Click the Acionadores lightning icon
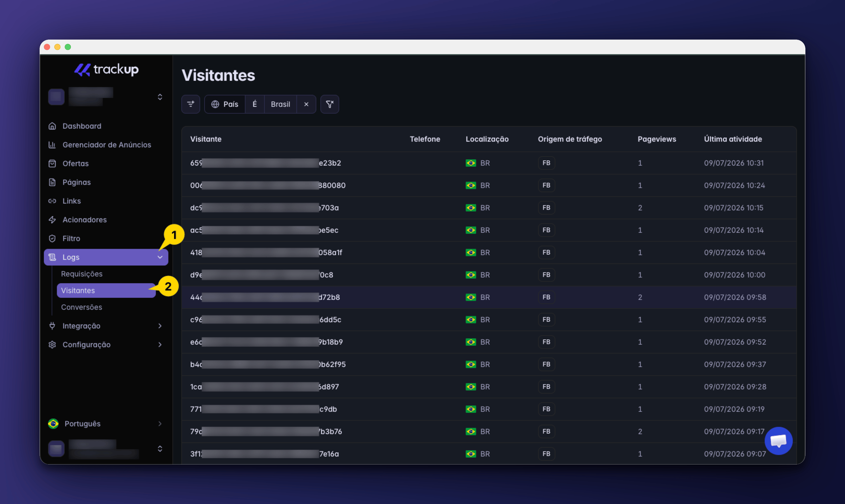 (x=52, y=219)
